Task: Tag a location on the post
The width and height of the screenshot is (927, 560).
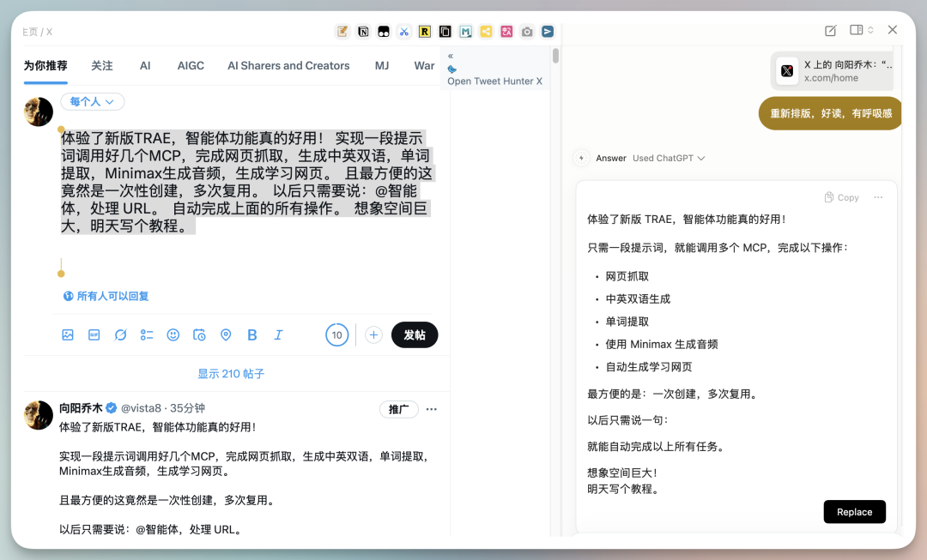Action: (x=226, y=335)
